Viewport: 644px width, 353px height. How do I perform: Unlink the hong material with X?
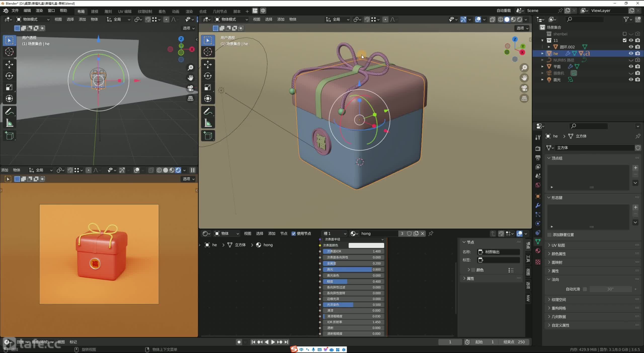pos(423,233)
